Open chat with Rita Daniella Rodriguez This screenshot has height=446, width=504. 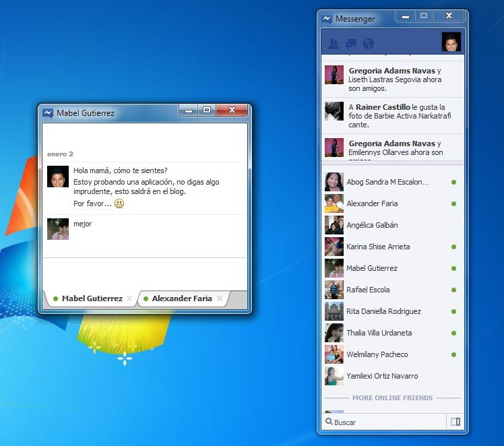[x=392, y=311]
